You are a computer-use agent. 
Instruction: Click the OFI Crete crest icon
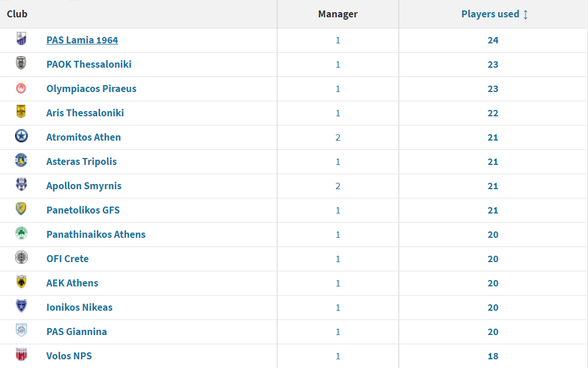click(21, 257)
